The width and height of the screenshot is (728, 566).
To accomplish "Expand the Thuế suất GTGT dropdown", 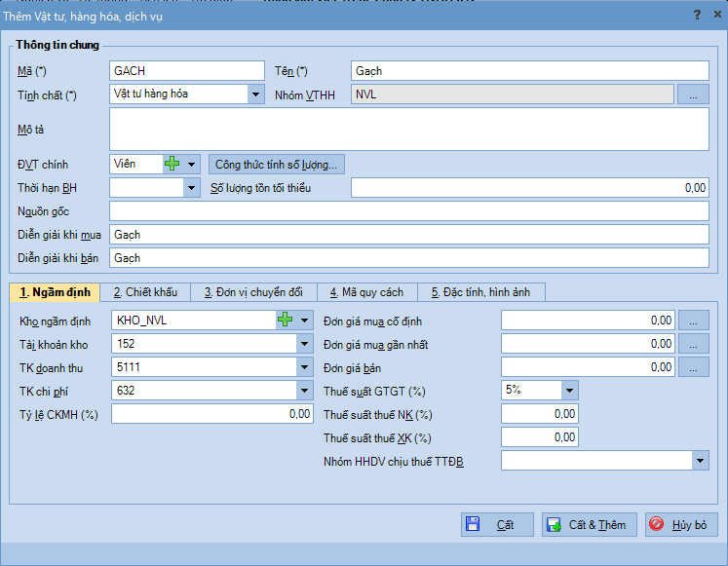I will 569,391.
